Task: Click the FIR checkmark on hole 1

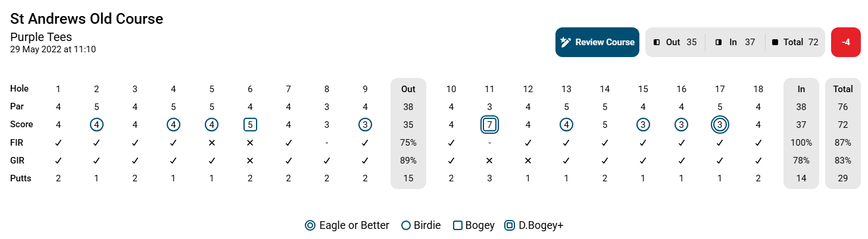Action: 58,143
